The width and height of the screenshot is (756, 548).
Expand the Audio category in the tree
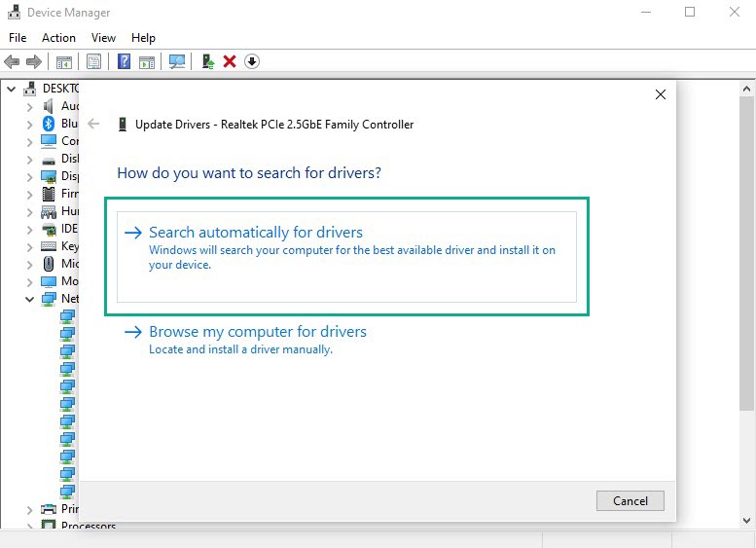29,107
